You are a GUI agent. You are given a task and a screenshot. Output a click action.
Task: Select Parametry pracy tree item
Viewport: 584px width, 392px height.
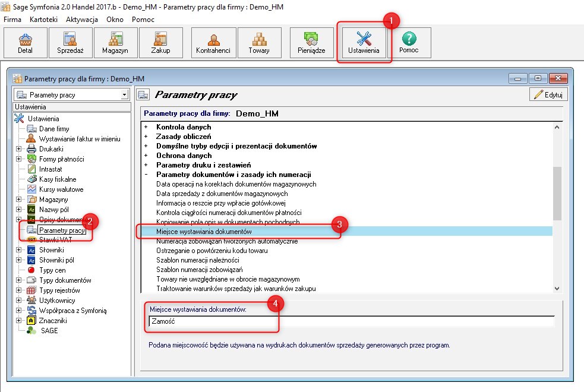pos(62,230)
